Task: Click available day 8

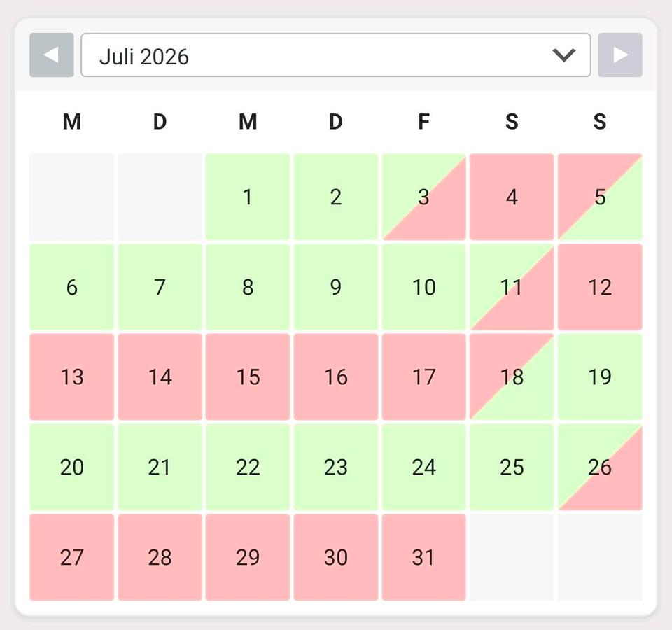Action: (x=247, y=287)
